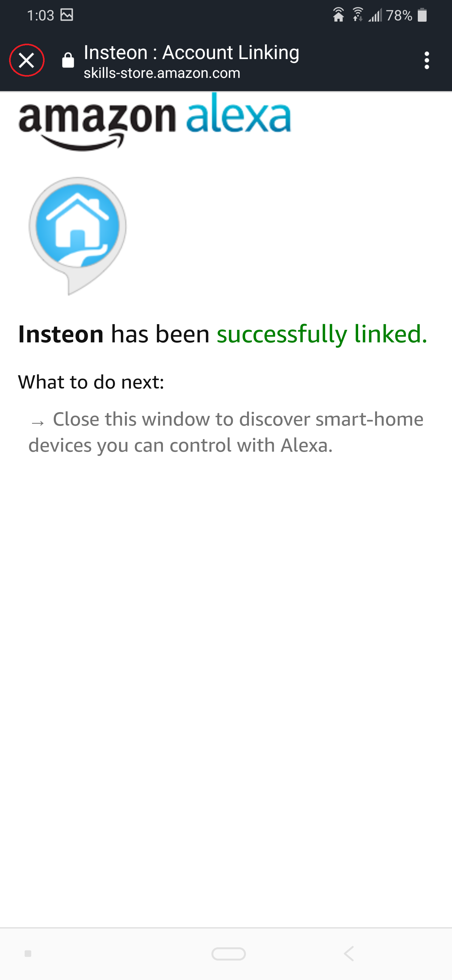The width and height of the screenshot is (452, 980).
Task: Tap the back navigation arrow
Action: (x=349, y=953)
